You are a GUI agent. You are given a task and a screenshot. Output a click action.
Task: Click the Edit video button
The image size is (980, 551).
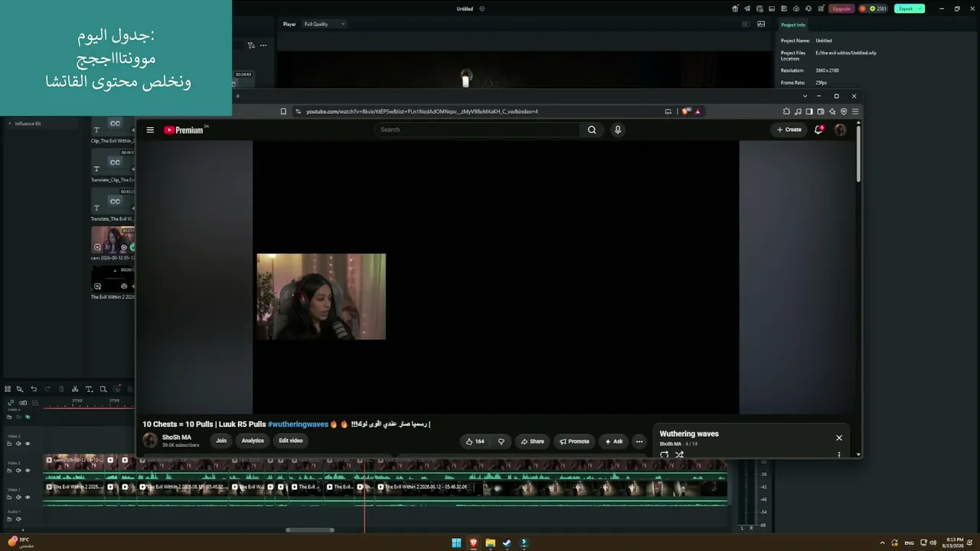pyautogui.click(x=291, y=441)
